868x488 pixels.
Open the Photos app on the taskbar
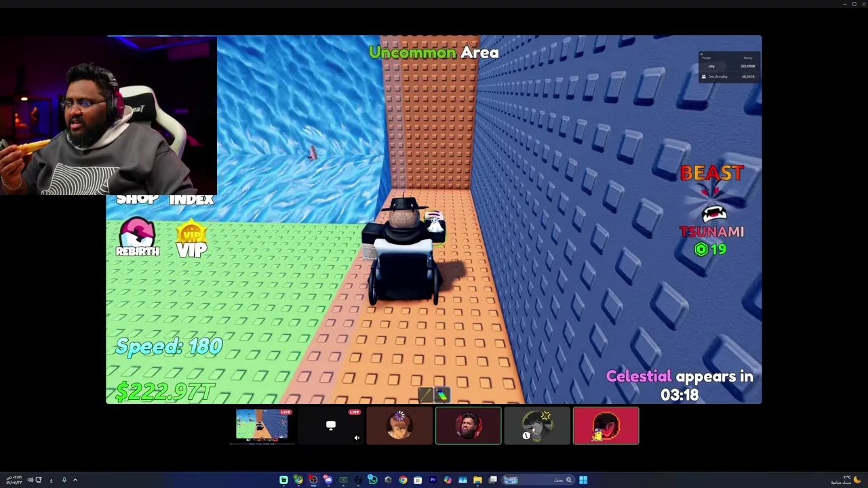[462, 480]
